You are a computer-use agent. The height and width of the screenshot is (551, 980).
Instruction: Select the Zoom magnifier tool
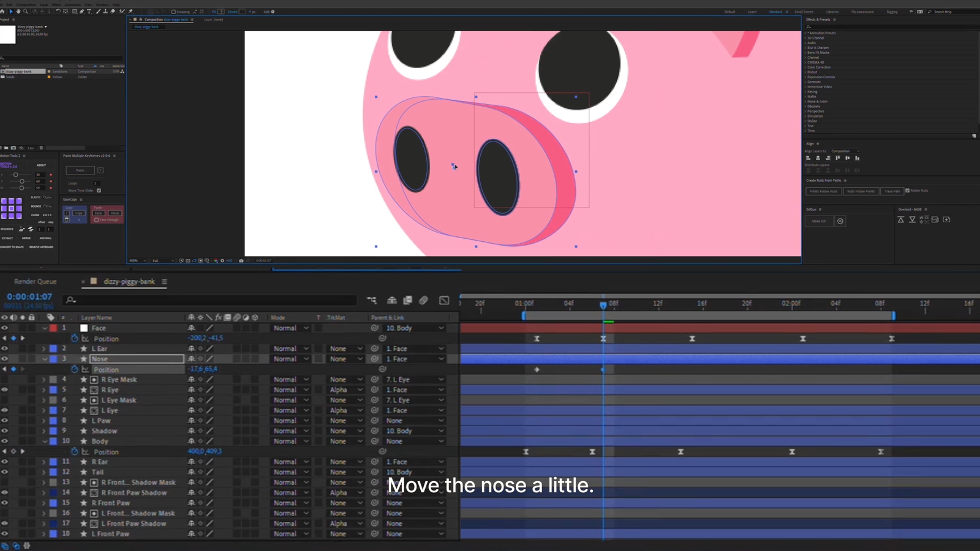pos(26,11)
